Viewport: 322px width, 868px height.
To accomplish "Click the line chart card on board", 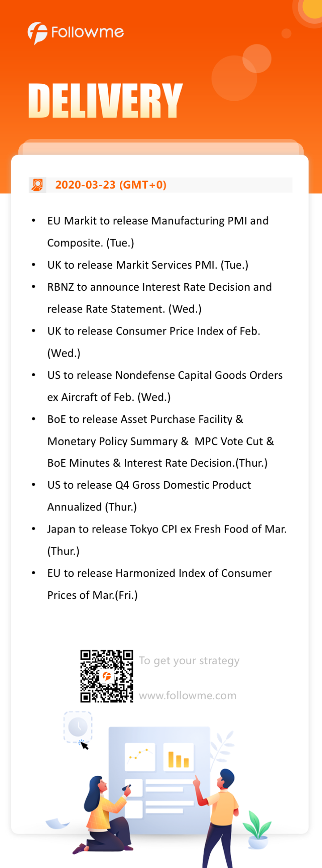I will (x=140, y=757).
